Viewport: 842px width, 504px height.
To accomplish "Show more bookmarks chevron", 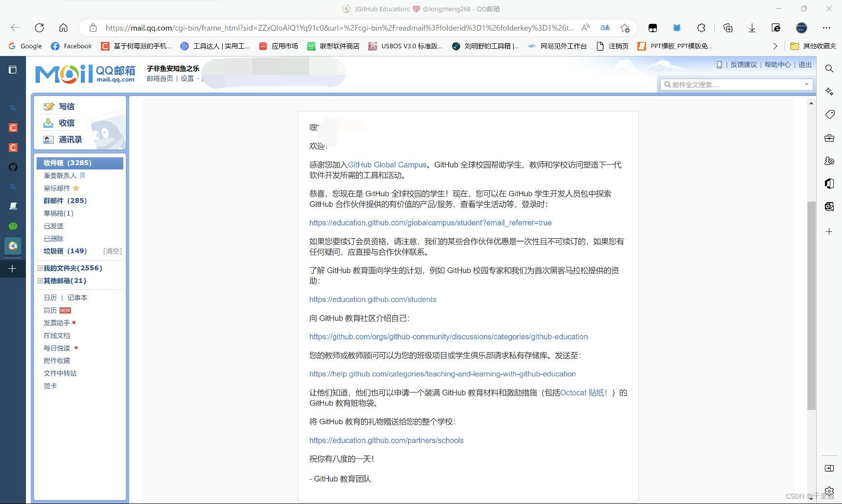I will click(x=775, y=46).
